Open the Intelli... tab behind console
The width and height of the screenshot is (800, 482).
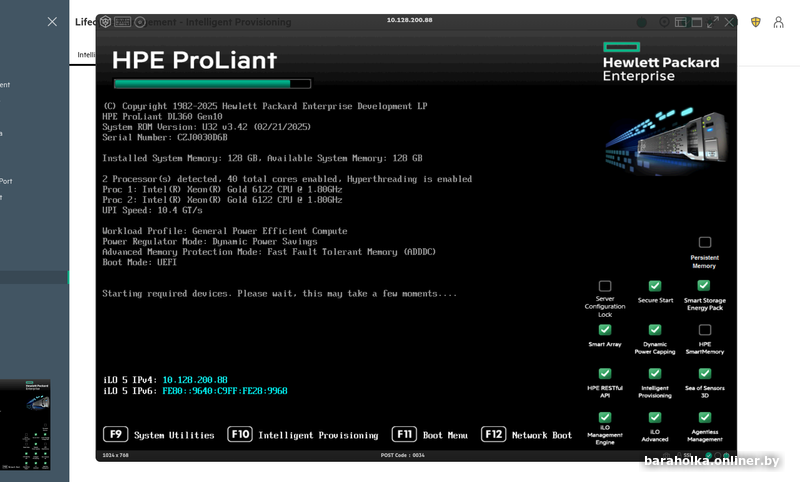click(86, 55)
